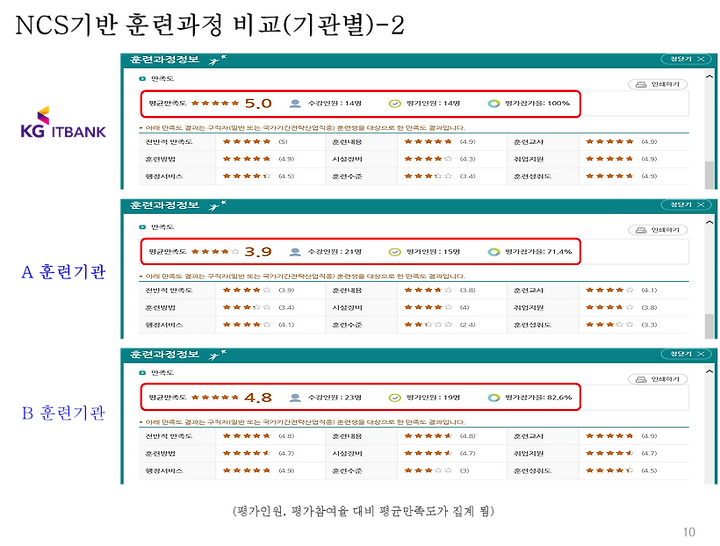
Task: Click person icon beside 수강인원 : 21명
Action: click(x=295, y=252)
